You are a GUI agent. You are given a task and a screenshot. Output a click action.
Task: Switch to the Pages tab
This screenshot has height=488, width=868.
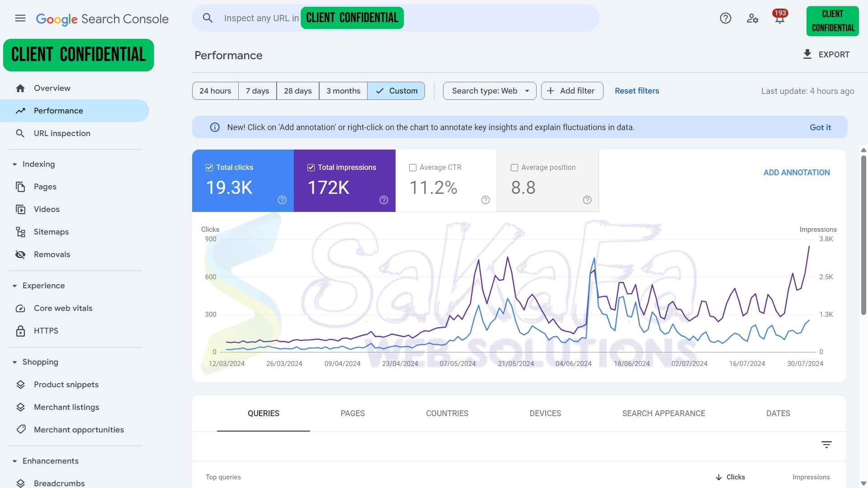point(353,413)
